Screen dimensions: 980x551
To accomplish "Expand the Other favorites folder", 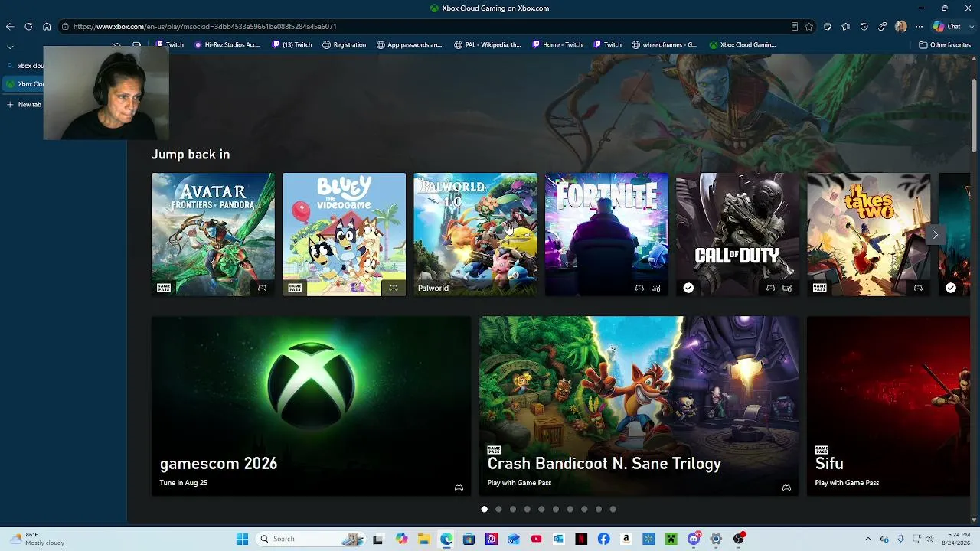I will click(945, 44).
